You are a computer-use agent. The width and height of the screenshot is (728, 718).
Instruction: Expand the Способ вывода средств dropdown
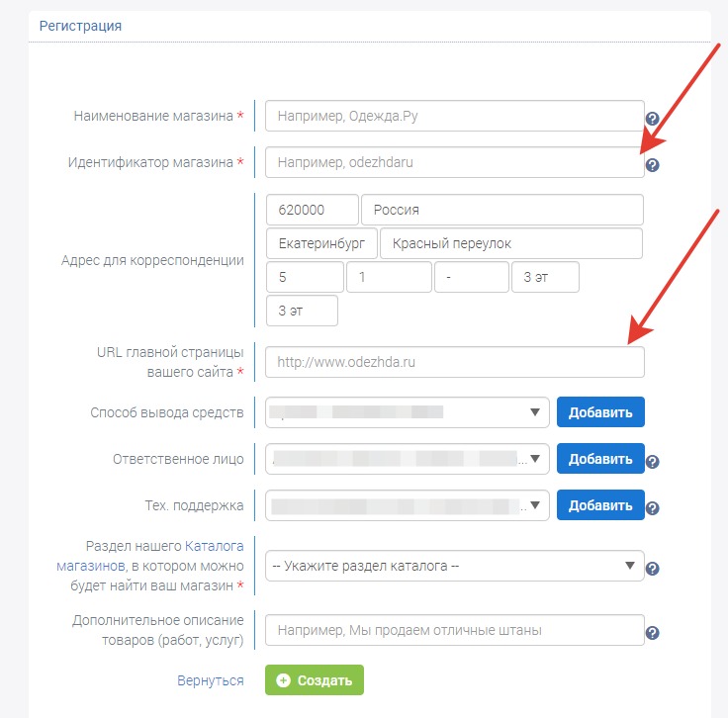coord(408,412)
